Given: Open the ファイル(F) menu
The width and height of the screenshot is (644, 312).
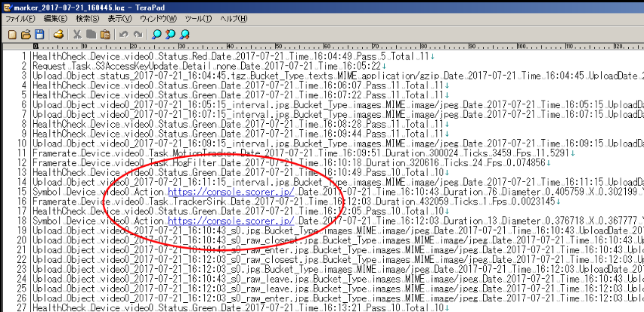Looking at the screenshot, I should pyautogui.click(x=20, y=19).
